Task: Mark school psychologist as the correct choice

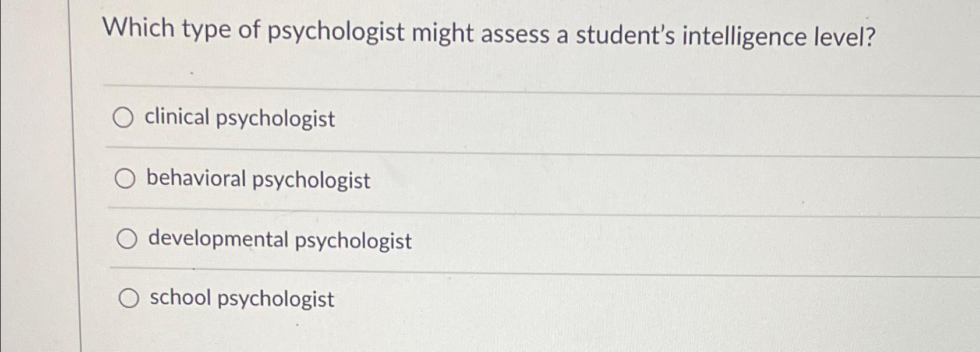Action: [x=129, y=298]
